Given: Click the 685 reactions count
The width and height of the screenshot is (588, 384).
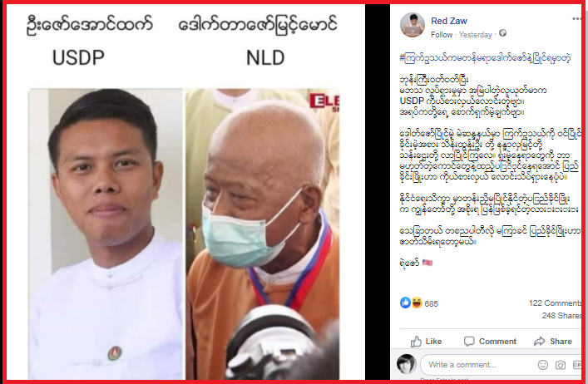Looking at the screenshot, I should coord(432,304).
